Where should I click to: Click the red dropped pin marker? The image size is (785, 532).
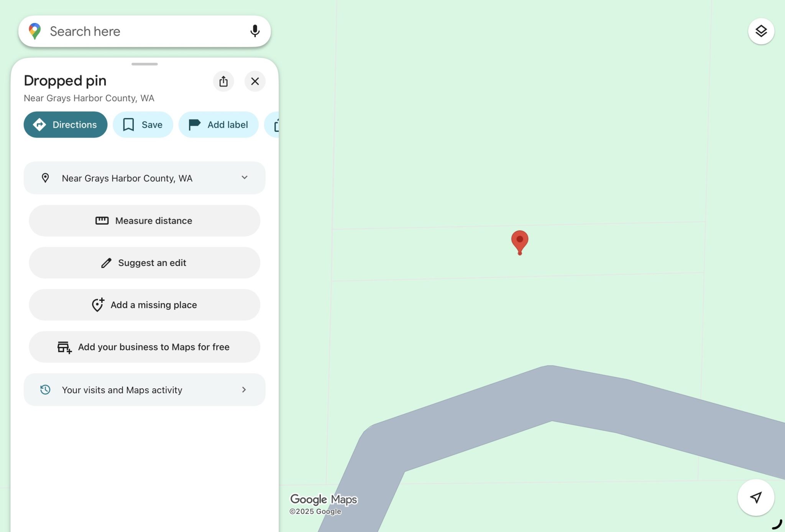pyautogui.click(x=519, y=241)
